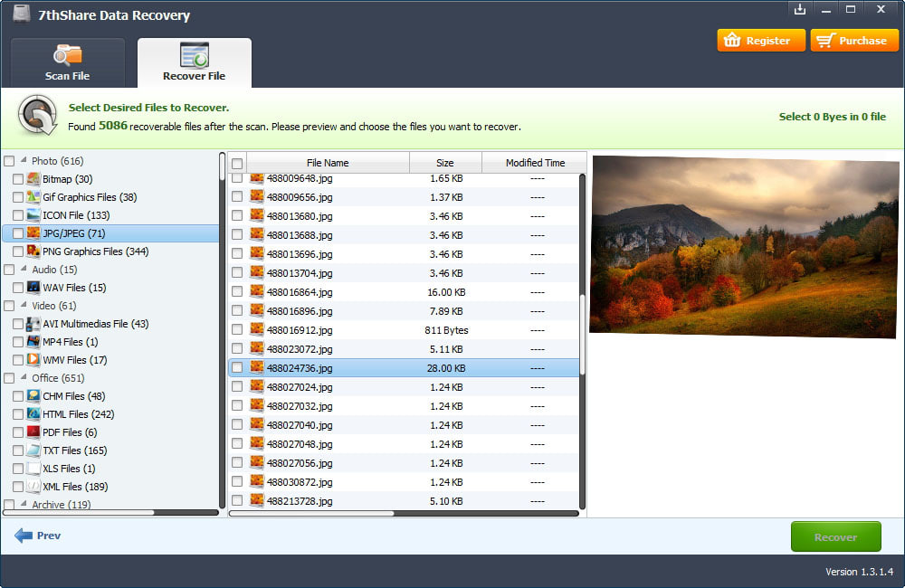Click the circular recover arrow icon in banner

[x=37, y=115]
